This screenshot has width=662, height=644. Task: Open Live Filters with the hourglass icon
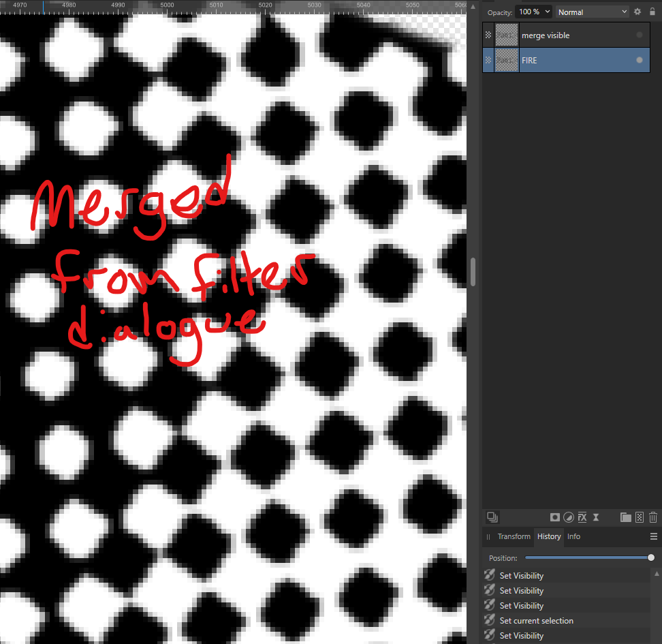[596, 517]
